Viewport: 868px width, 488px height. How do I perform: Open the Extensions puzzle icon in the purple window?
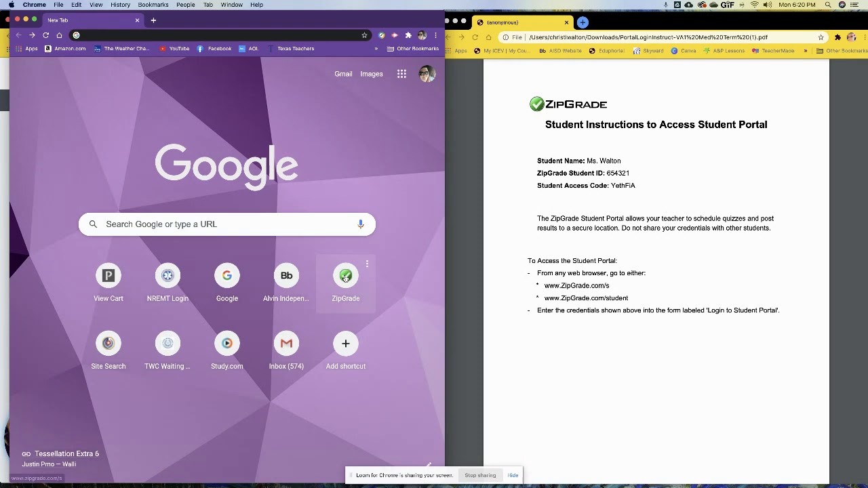408,35
